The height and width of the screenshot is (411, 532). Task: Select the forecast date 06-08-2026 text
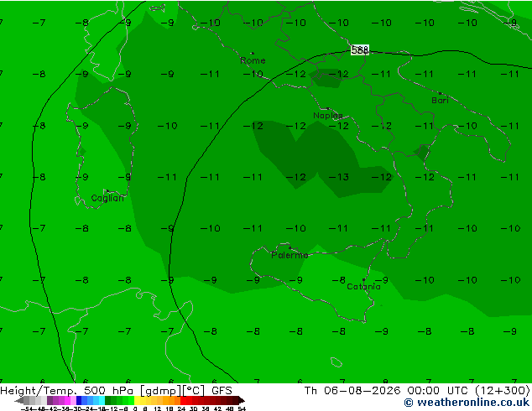pyautogui.click(x=362, y=390)
